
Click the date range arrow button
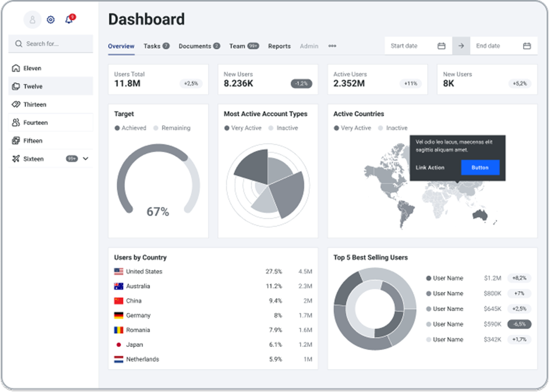tap(461, 46)
